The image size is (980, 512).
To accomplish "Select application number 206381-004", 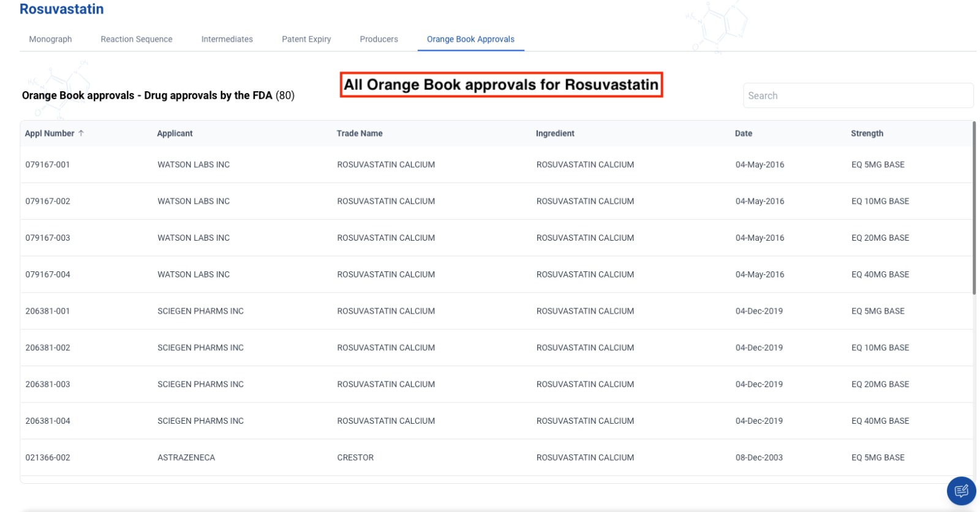I will pos(48,421).
